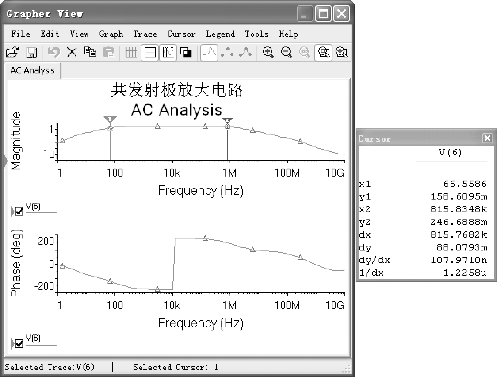Open the Cursor menu
The image size is (497, 377).
181,34
